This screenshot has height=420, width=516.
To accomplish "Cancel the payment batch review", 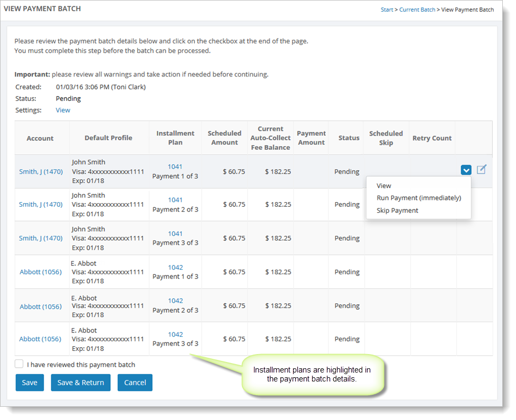I will (135, 383).
